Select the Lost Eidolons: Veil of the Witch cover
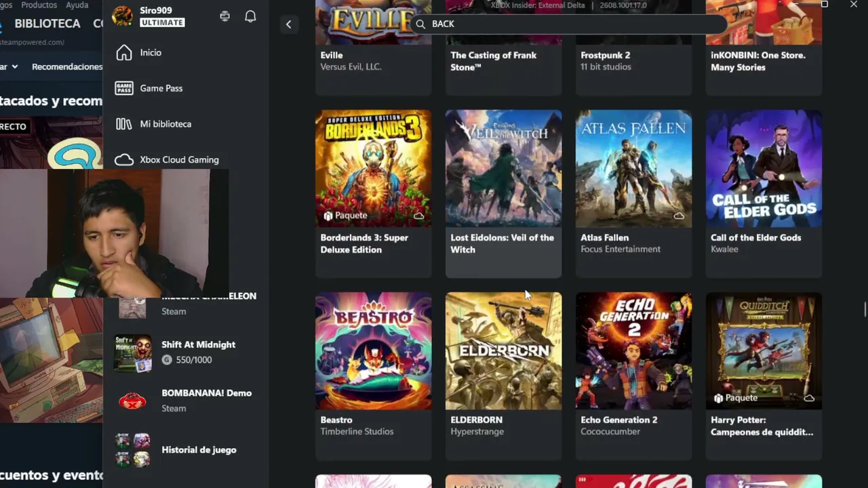The height and width of the screenshot is (488, 868). pyautogui.click(x=503, y=169)
